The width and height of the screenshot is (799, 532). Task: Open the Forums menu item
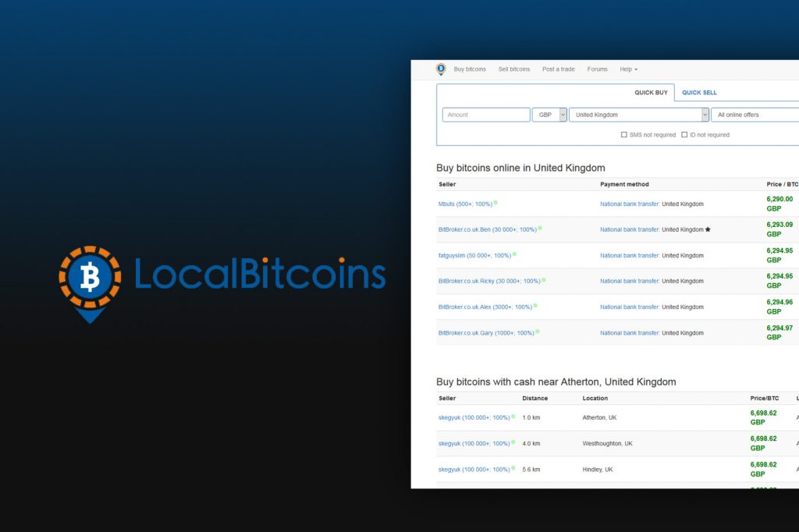597,69
